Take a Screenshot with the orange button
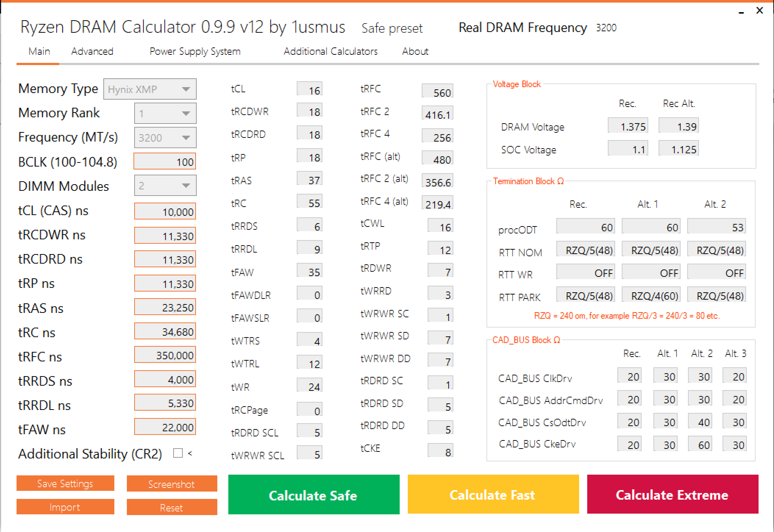Screen dimensions: 774x532 tap(171, 484)
